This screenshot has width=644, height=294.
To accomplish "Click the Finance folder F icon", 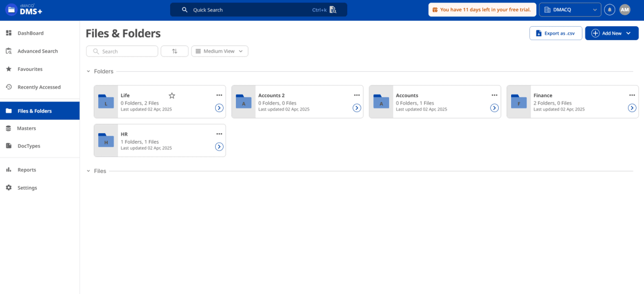I will 519,101.
